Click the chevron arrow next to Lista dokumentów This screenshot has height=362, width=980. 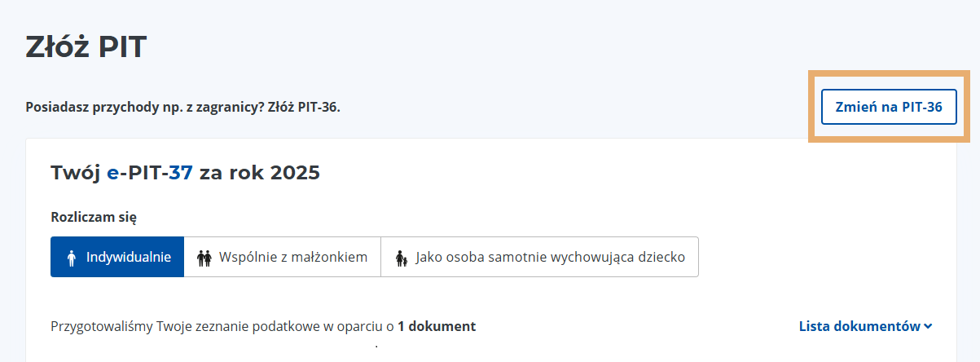pos(928,327)
